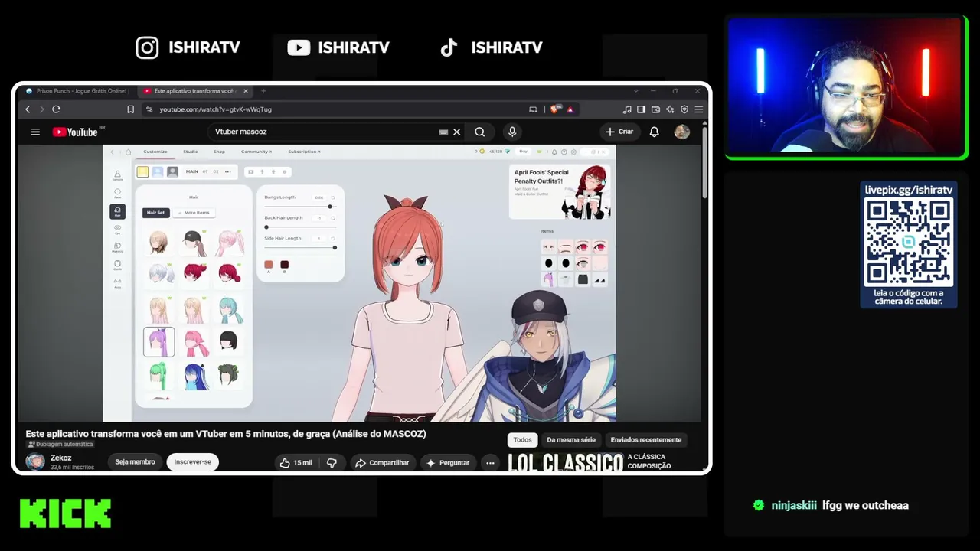This screenshot has width=980, height=551.
Task: Click the Inscrever-se subscribe button
Action: pos(193,462)
